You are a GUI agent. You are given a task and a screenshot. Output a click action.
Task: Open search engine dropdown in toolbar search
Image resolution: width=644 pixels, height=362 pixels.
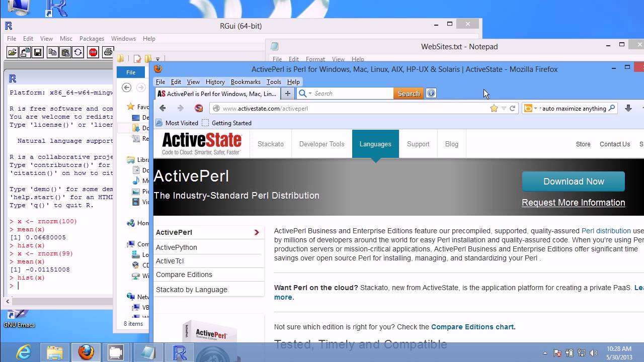point(310,94)
